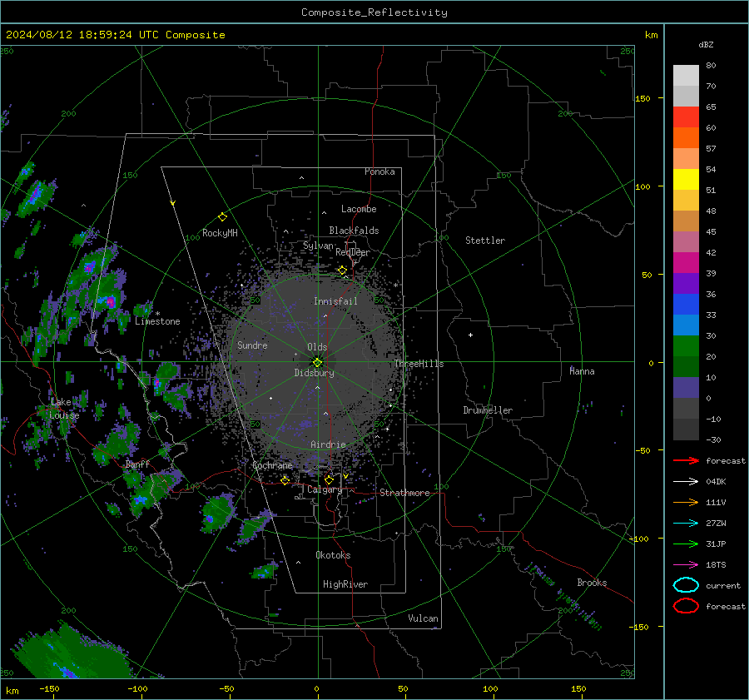Click the white 04DK track arrow
The image size is (749, 700).
coord(686,481)
